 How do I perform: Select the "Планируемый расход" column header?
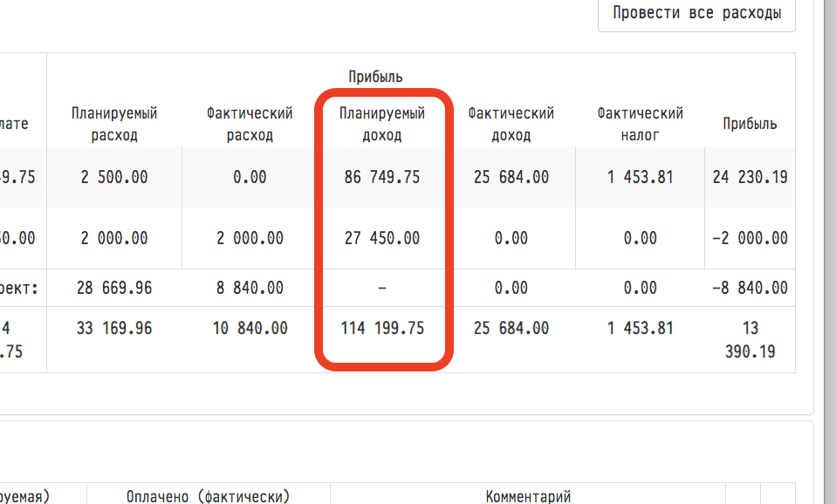tap(114, 124)
